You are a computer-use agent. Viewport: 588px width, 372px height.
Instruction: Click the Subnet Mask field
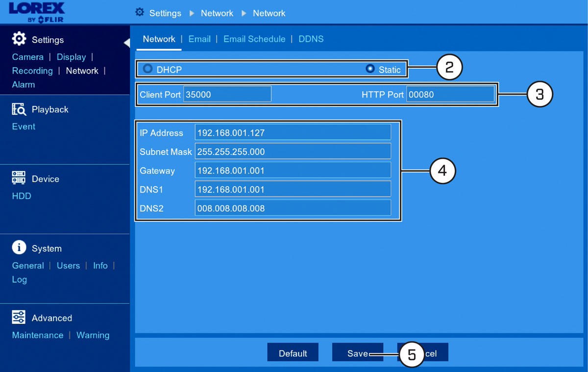(x=293, y=151)
